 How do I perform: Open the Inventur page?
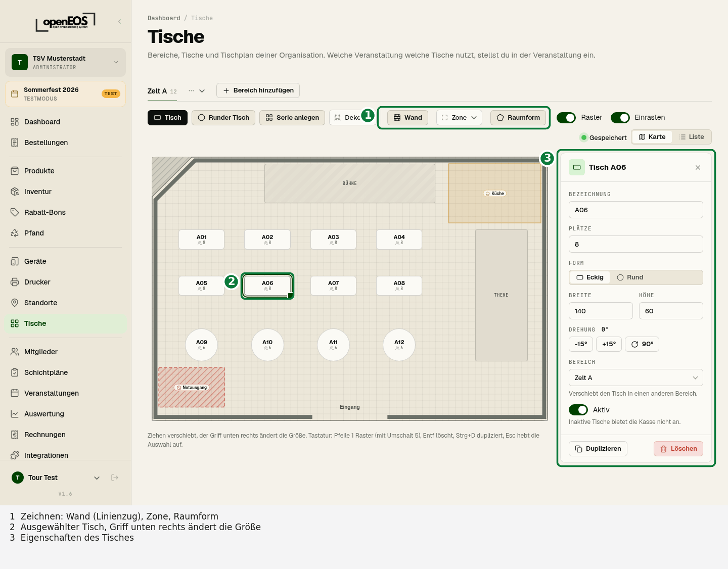66,192
